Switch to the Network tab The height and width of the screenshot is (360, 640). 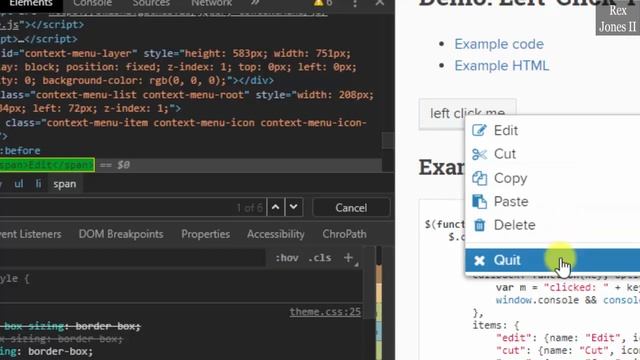211,3
